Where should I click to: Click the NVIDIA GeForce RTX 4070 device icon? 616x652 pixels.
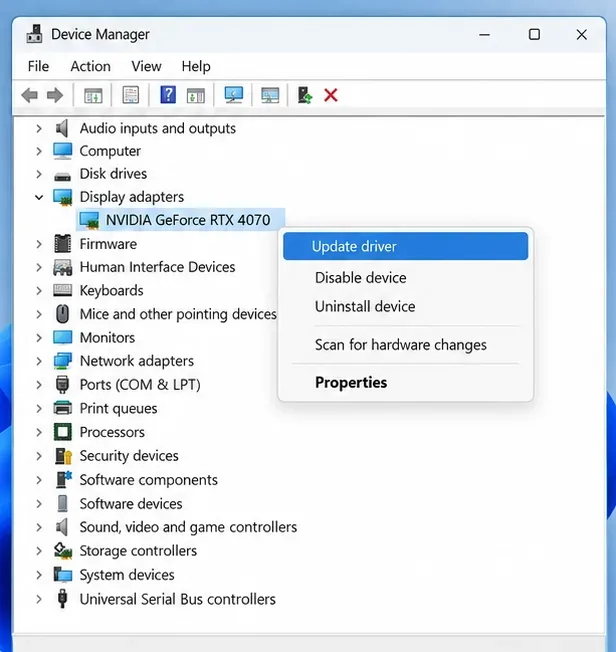pos(89,220)
